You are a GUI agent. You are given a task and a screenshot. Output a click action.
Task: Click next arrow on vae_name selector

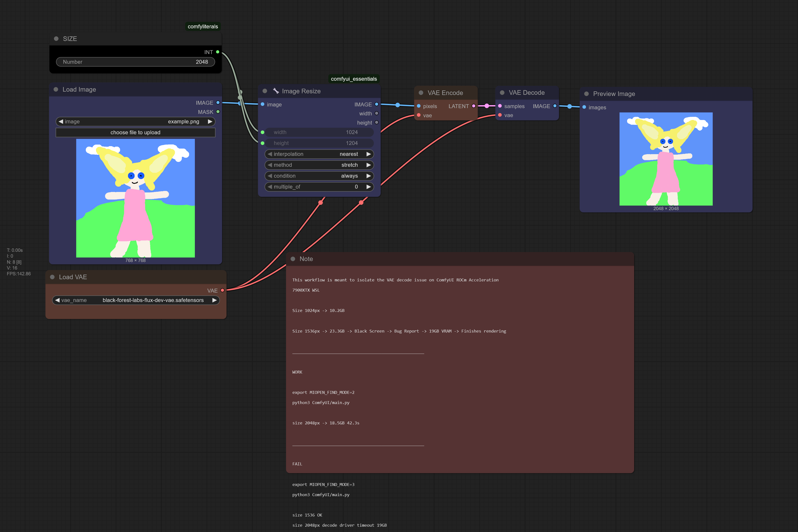tap(214, 300)
